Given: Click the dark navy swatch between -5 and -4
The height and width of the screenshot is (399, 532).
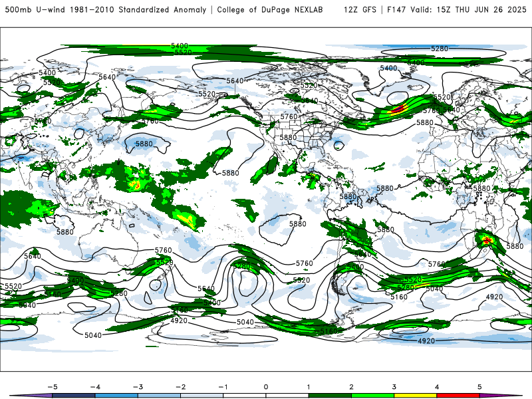Looking at the screenshot, I should (x=74, y=396).
